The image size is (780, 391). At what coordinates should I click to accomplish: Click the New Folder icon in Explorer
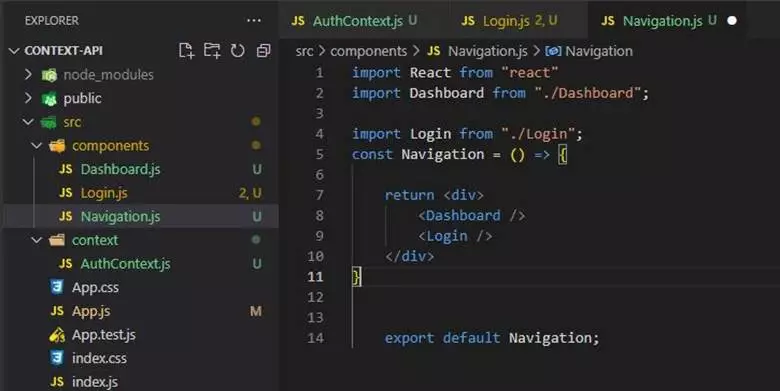pyautogui.click(x=212, y=51)
